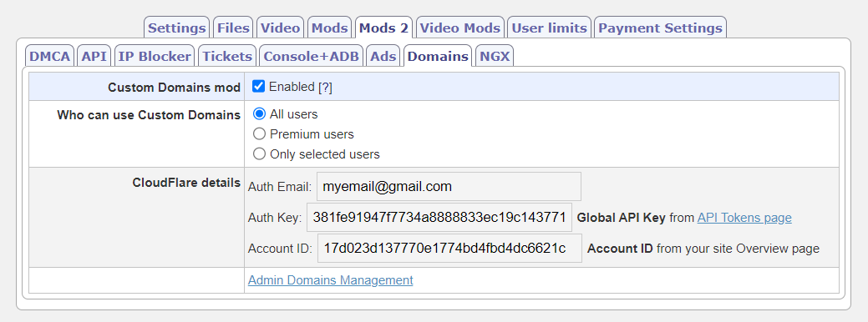The height and width of the screenshot is (322, 868).
Task: Click Account ID from your site Overview text
Action: pos(703,249)
